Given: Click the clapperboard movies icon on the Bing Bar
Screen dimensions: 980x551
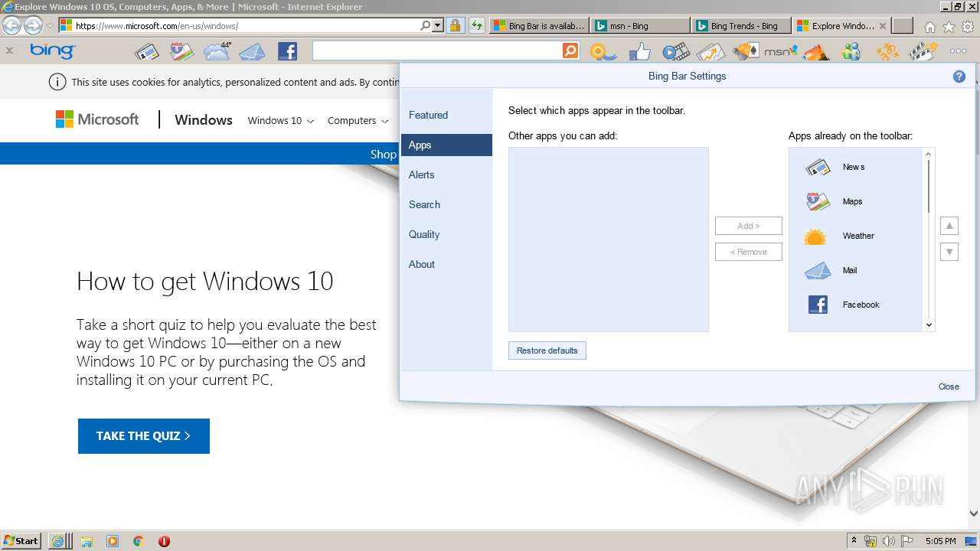Looking at the screenshot, I should point(923,52).
